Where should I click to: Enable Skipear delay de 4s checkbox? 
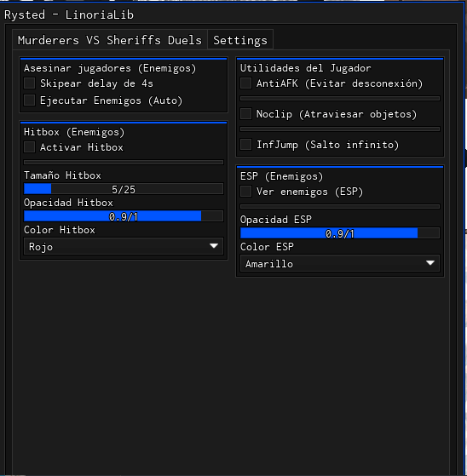(30, 83)
